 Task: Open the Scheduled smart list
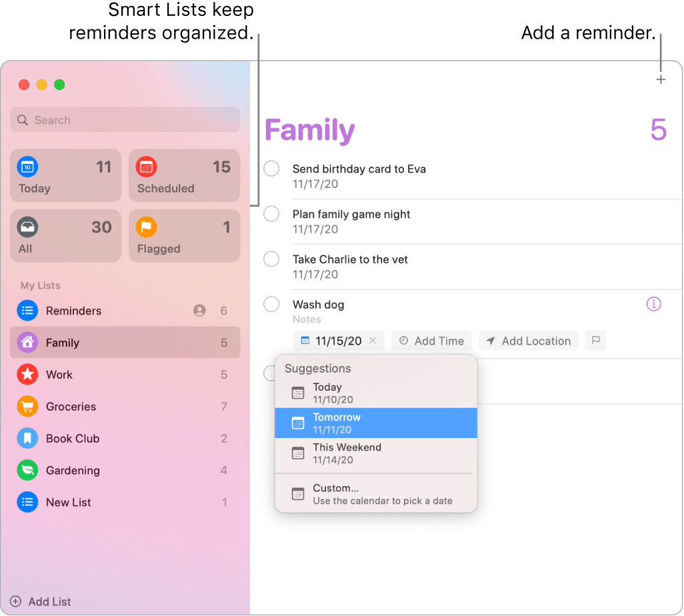pos(184,175)
